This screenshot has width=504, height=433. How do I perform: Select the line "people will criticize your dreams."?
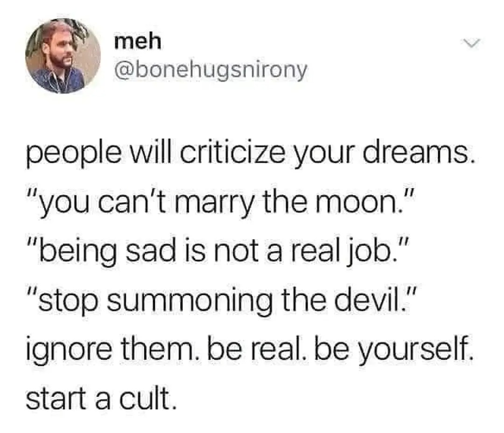[250, 154]
